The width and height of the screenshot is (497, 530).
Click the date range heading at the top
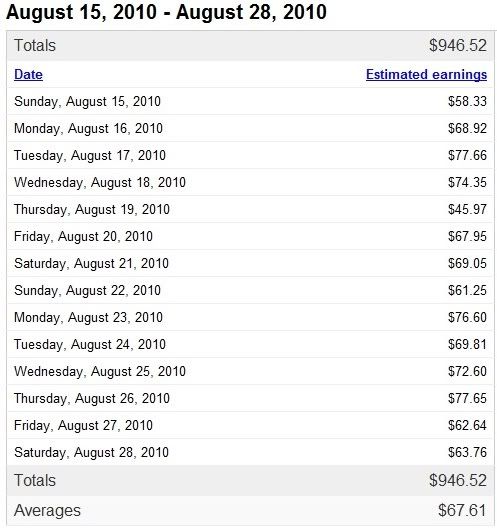point(166,12)
